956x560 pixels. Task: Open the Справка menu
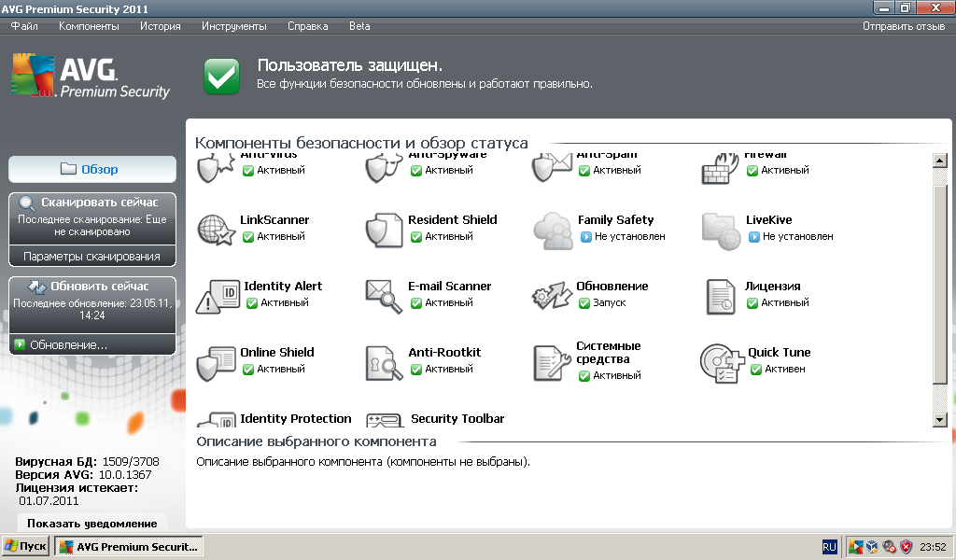click(x=308, y=26)
